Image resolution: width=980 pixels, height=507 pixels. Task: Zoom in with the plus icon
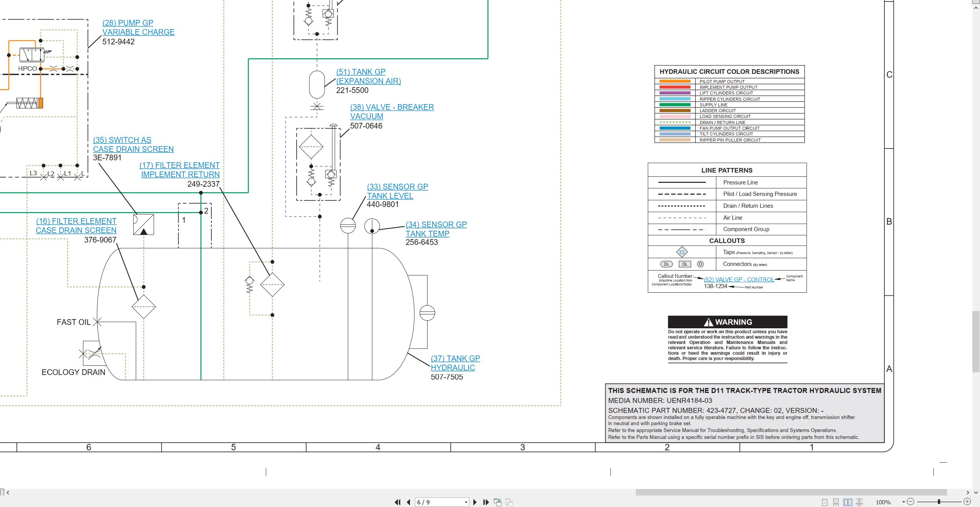967,502
